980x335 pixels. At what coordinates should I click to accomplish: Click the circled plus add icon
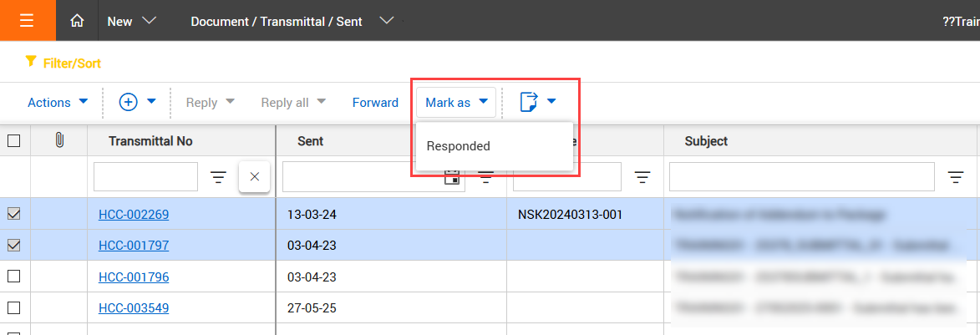tap(129, 102)
